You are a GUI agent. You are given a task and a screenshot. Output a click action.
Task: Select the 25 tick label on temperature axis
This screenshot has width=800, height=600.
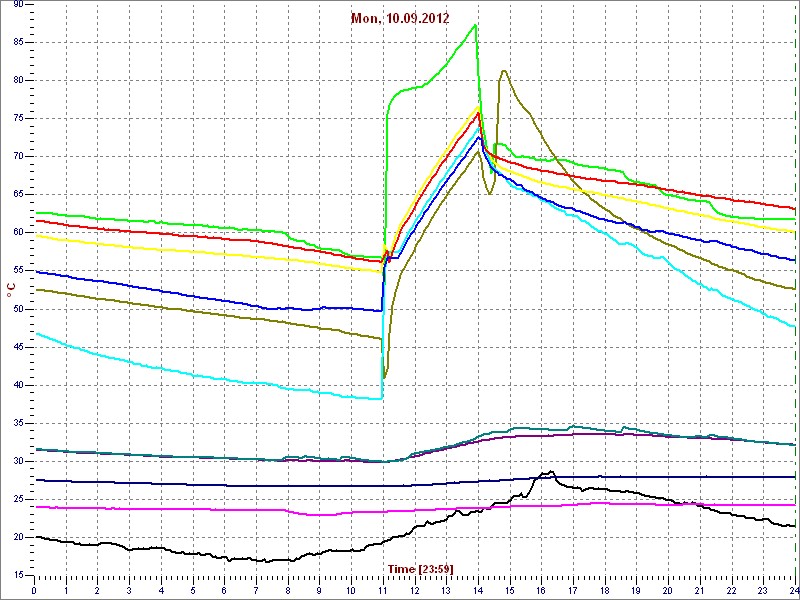pos(17,499)
